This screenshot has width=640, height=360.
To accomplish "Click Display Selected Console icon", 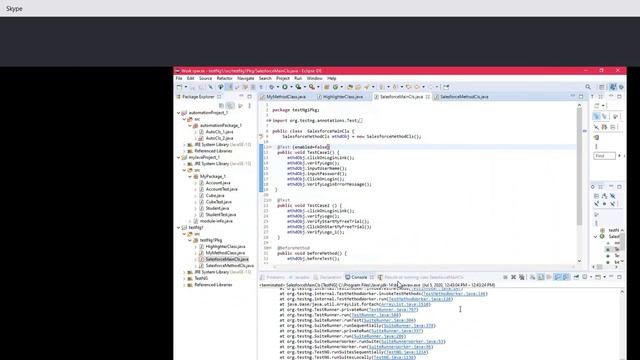I will click(585, 277).
